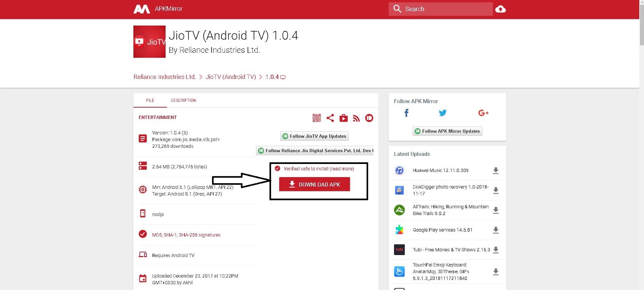The height and width of the screenshot is (290, 644).
Task: Click the Huawei Music app icon
Action: (399, 170)
